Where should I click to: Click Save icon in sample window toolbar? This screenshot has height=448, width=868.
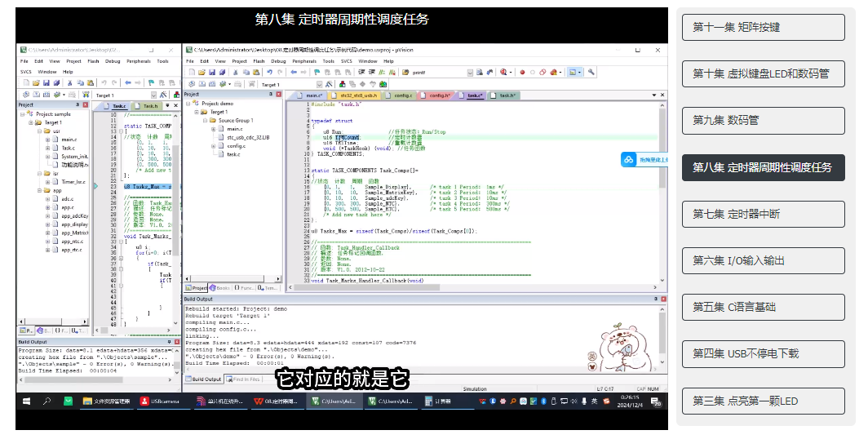[46, 82]
